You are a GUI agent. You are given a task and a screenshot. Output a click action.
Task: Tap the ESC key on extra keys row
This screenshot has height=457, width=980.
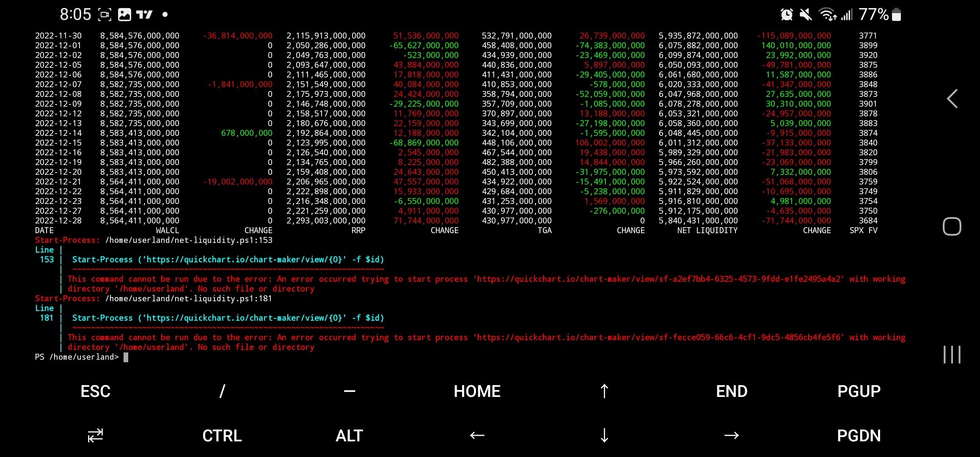pyautogui.click(x=95, y=391)
